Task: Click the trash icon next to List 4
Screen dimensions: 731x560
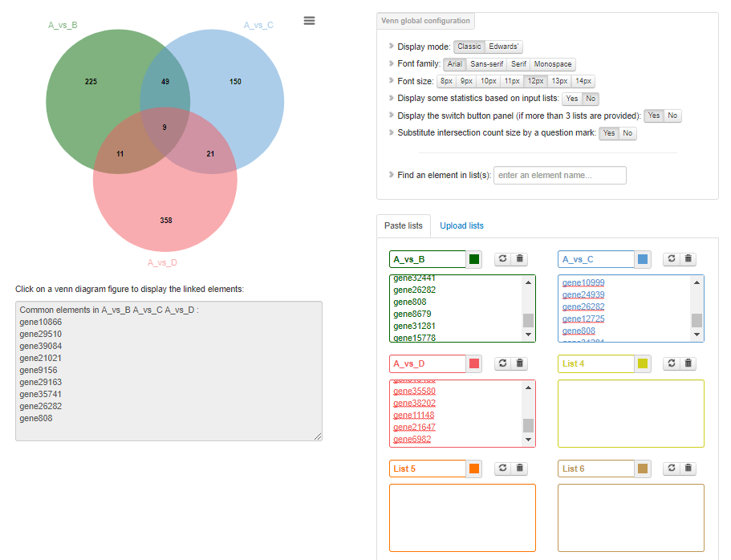Action: click(x=688, y=363)
